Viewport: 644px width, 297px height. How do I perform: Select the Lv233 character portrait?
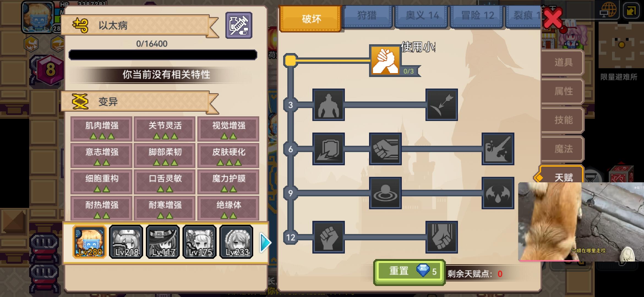(x=236, y=242)
